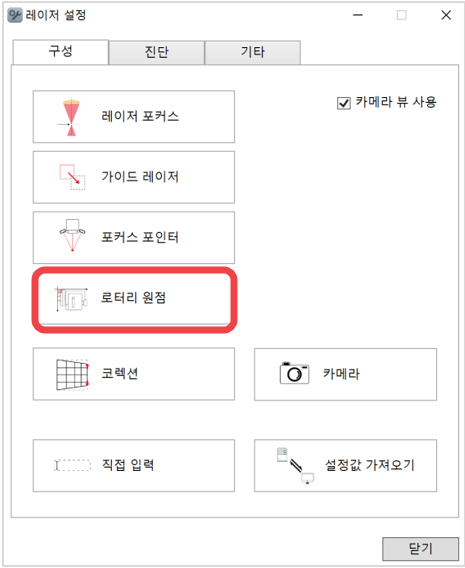The height and width of the screenshot is (568, 465).
Task: Switch to the 진단 tab
Action: (x=156, y=52)
